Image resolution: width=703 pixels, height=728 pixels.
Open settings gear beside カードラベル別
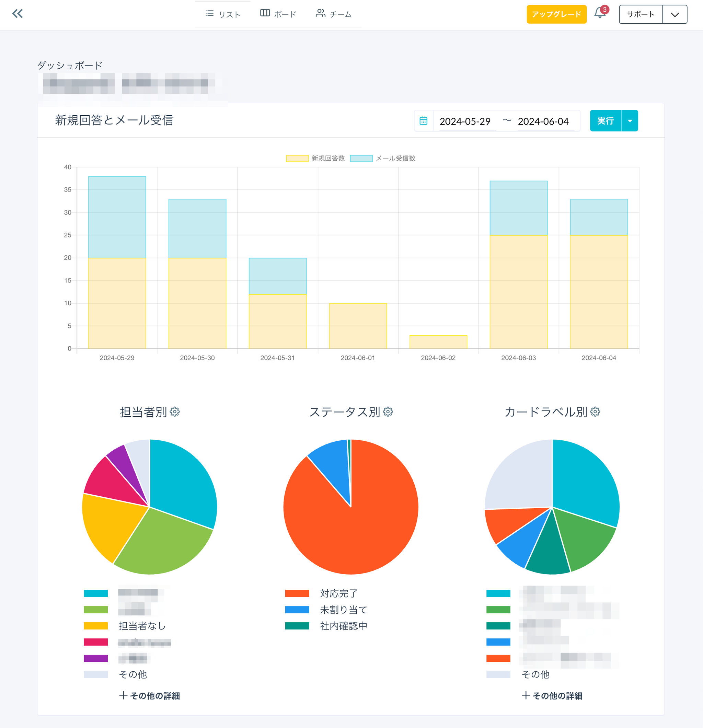tap(595, 412)
